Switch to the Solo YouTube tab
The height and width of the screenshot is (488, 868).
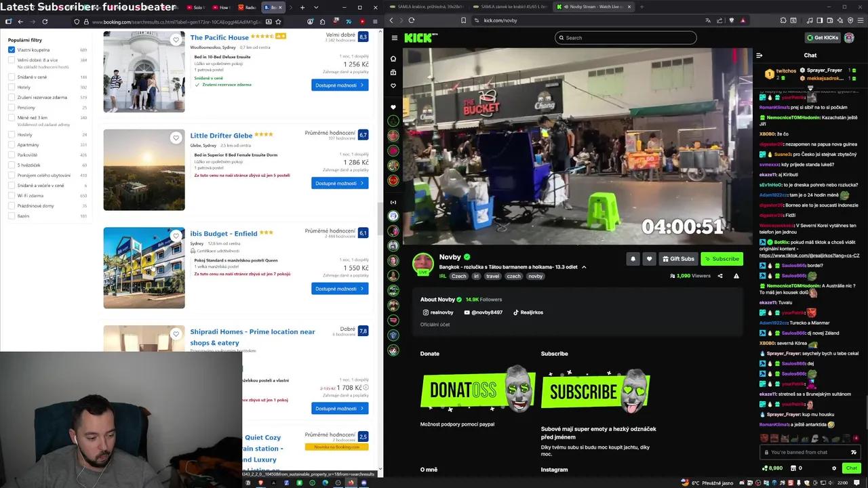coord(195,7)
